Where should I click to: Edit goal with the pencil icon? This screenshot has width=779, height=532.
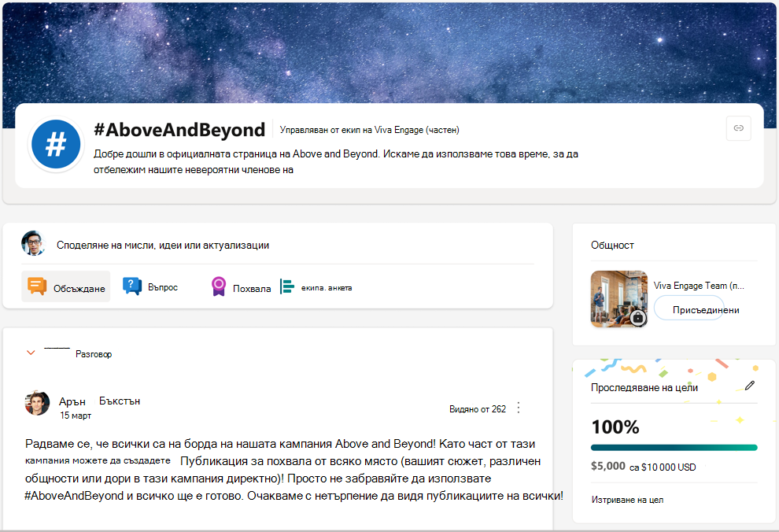pos(749,386)
